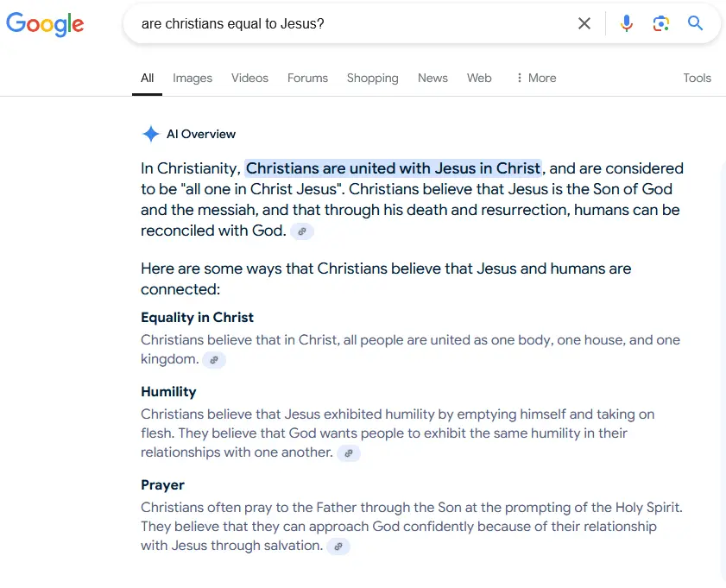
Task: Switch to the Images tab
Action: coord(193,78)
